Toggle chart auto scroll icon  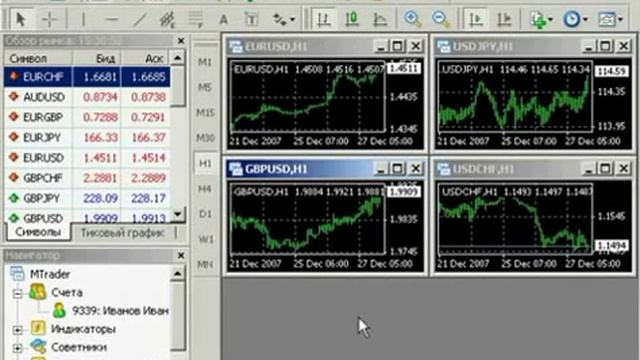(x=476, y=19)
